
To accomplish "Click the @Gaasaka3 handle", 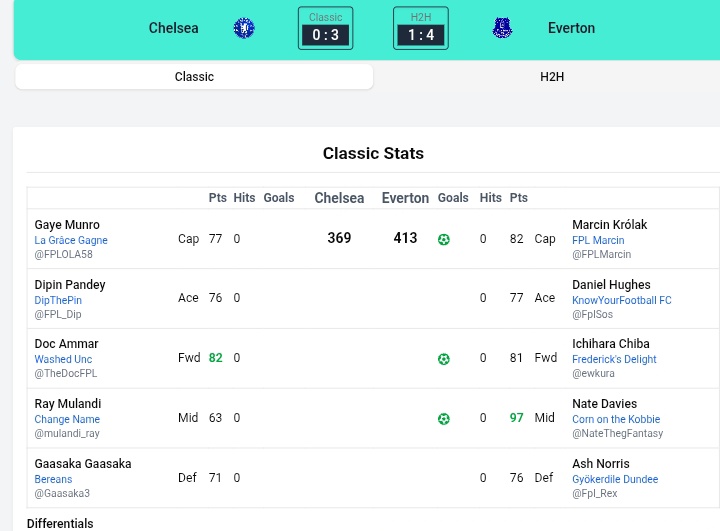I will [x=62, y=493].
